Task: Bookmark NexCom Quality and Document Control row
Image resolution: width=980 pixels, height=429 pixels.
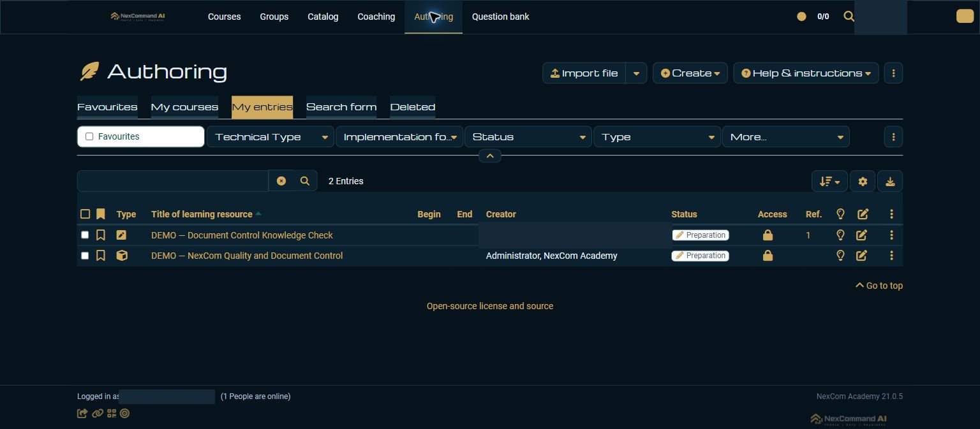Action: pyautogui.click(x=100, y=256)
